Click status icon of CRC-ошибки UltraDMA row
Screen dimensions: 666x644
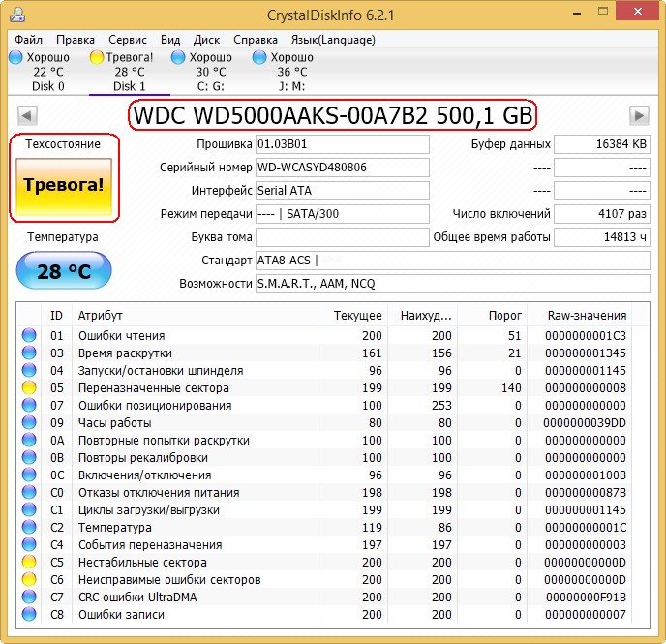(29, 597)
